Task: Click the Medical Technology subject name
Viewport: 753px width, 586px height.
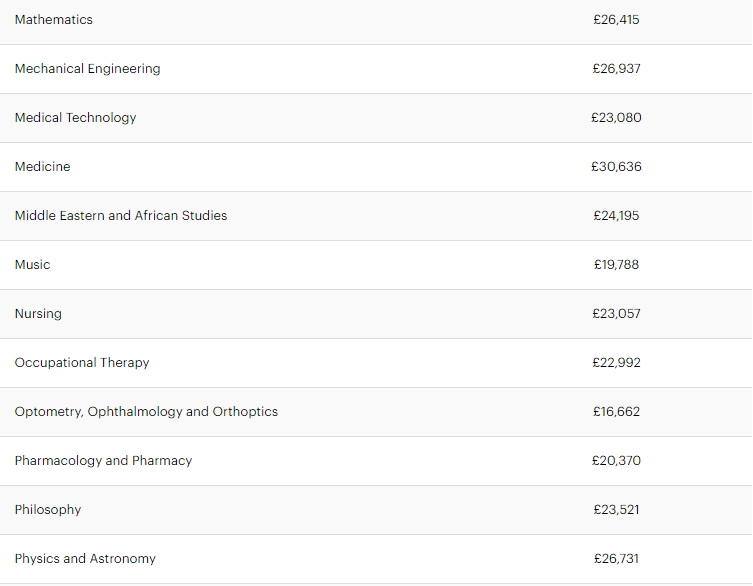Action: (75, 118)
